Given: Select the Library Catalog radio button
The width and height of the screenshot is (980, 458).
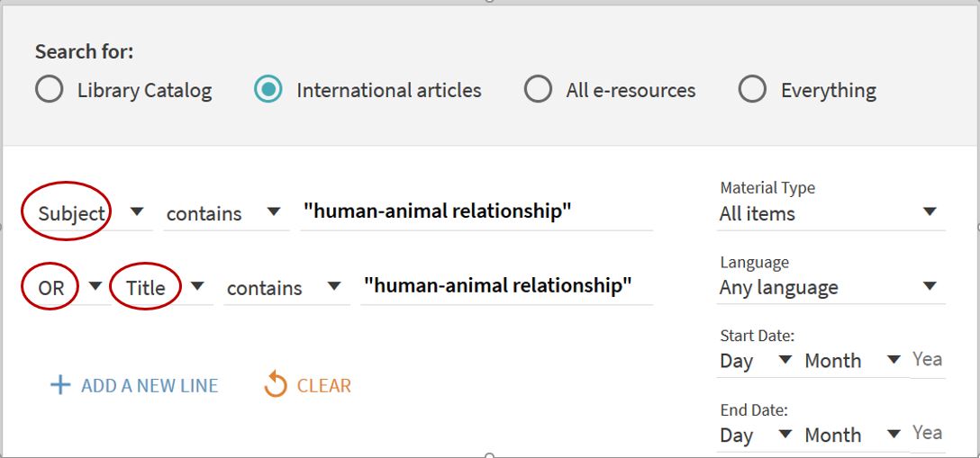Looking at the screenshot, I should coord(50,90).
